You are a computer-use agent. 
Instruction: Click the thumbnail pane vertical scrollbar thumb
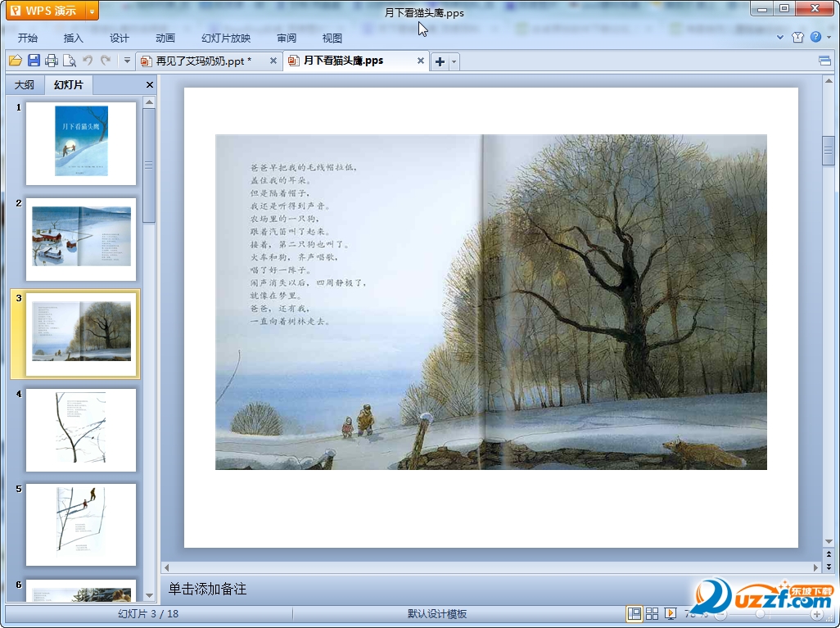pos(150,165)
